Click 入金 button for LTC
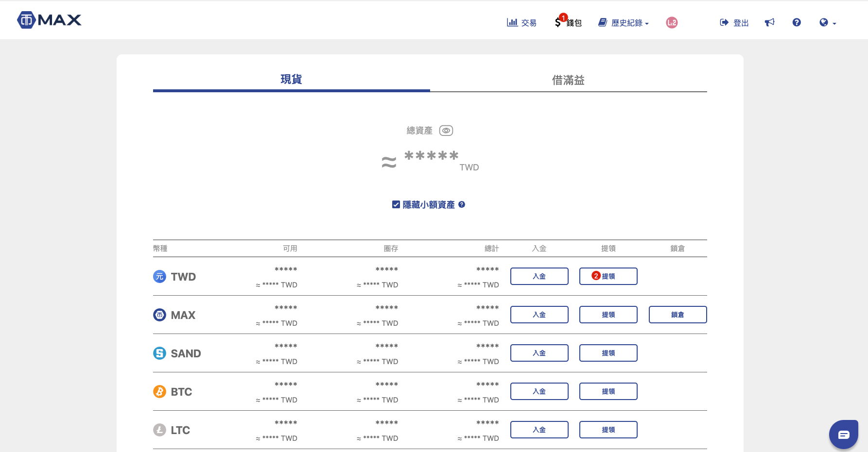 coord(539,430)
